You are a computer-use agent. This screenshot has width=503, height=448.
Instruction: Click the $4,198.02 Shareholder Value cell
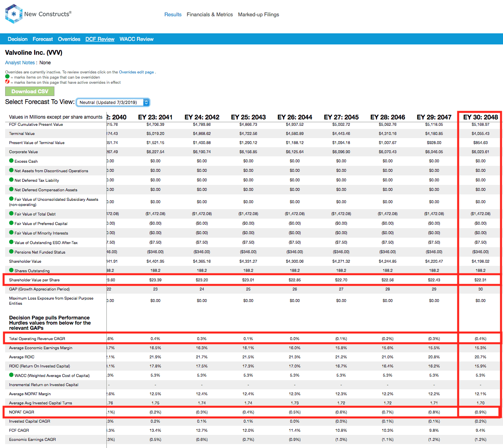[x=480, y=261]
